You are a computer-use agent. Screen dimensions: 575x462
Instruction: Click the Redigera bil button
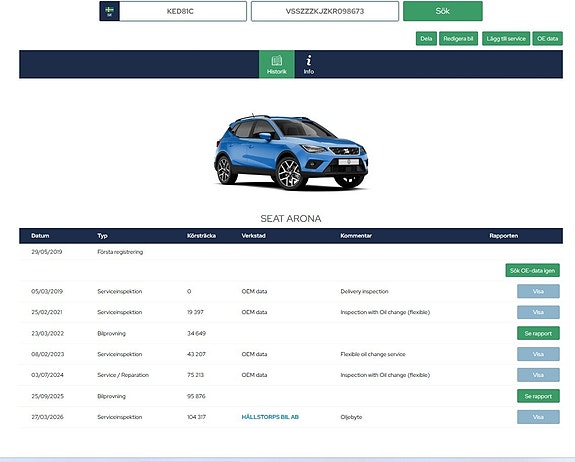pyautogui.click(x=458, y=38)
